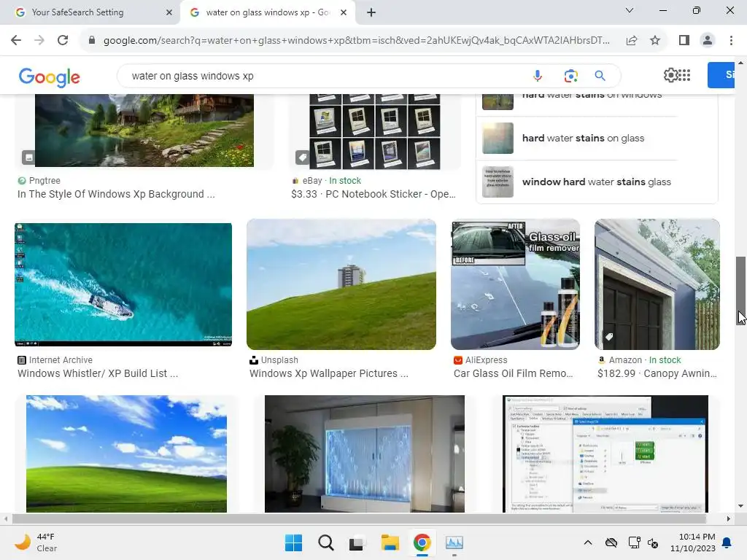This screenshot has height=560, width=747.
Task: Click the Unsplash source label
Action: click(279, 360)
